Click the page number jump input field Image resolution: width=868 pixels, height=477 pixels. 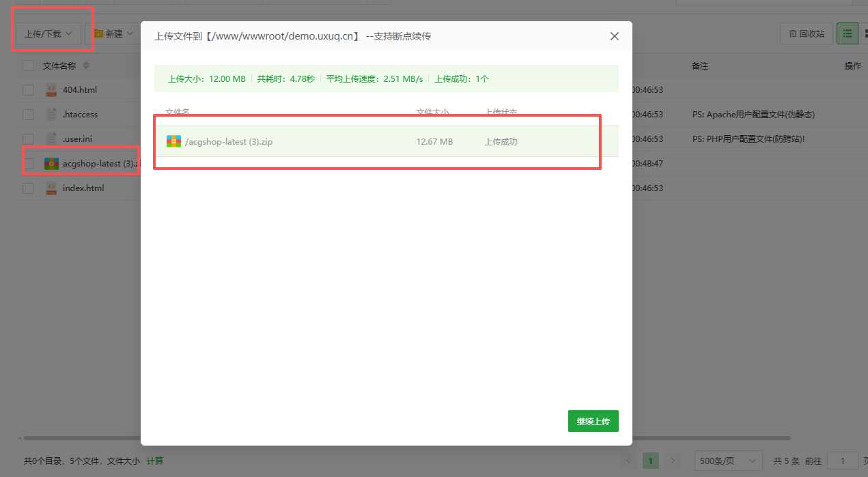842,461
